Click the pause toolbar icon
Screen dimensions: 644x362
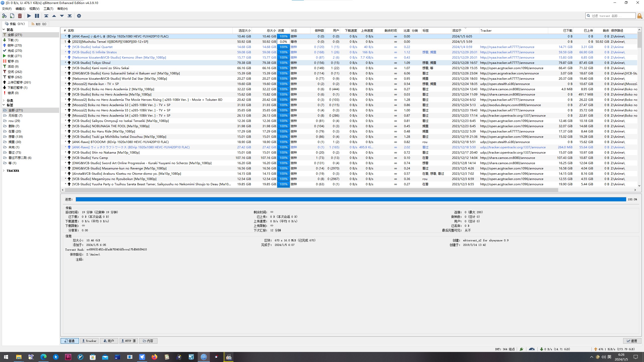click(x=37, y=16)
